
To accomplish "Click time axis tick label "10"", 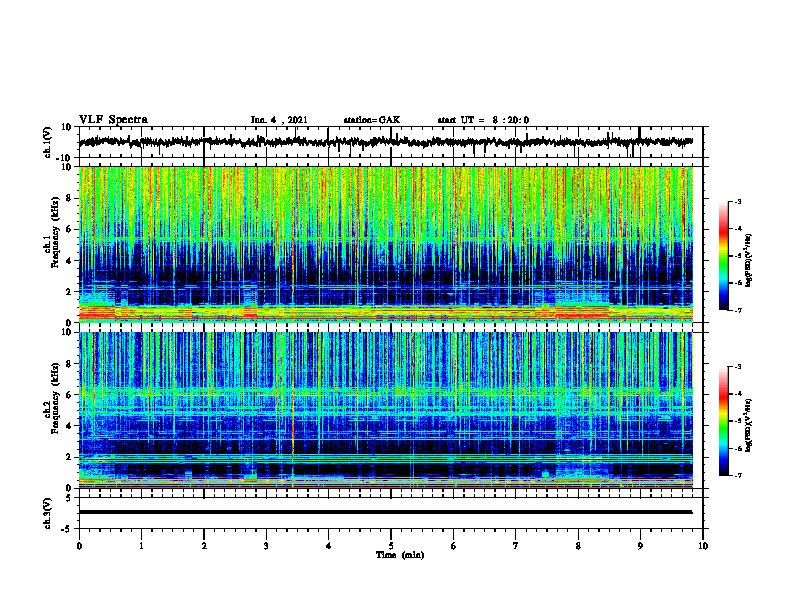I will (703, 546).
